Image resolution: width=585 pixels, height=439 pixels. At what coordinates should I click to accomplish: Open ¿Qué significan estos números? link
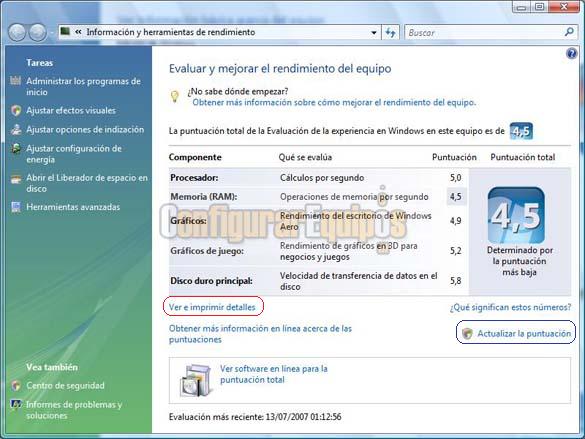510,307
